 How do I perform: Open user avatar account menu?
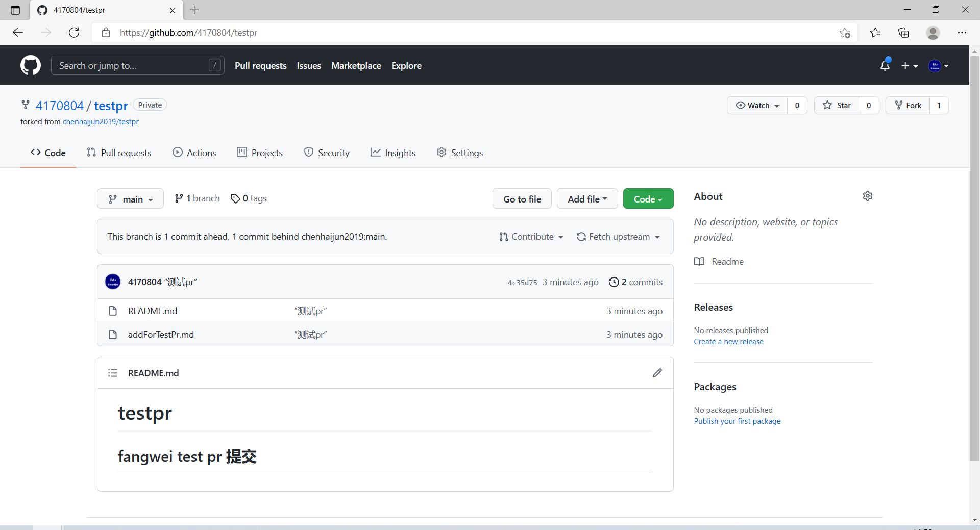pyautogui.click(x=939, y=66)
